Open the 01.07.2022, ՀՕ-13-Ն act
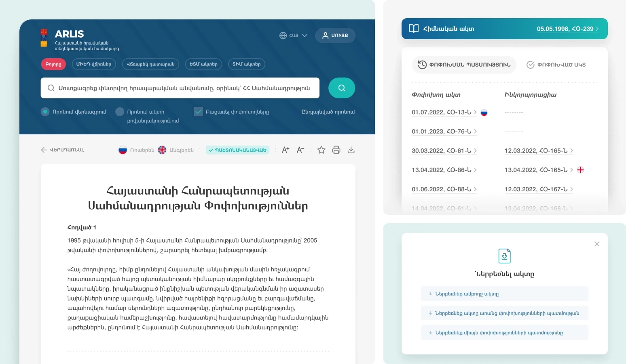The height and width of the screenshot is (364, 626). pyautogui.click(x=444, y=112)
